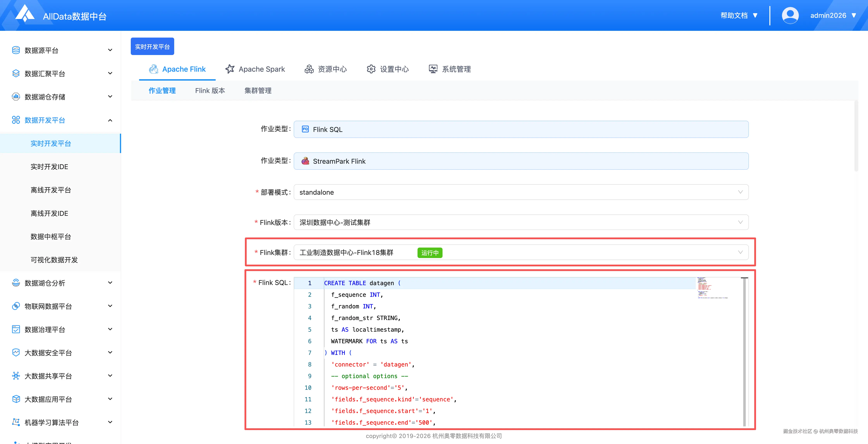Open 数据中枢平台 in the sidebar

[x=60, y=237]
